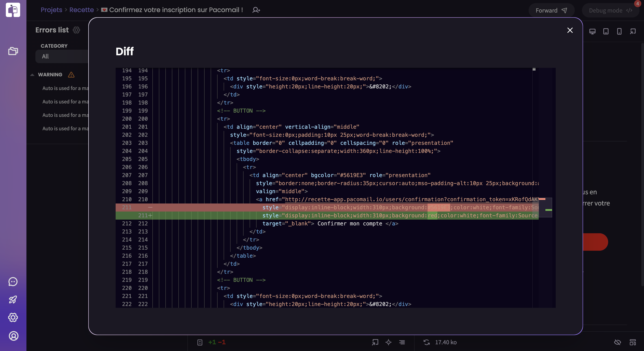Screen dimensions: 644x351
Task: Open user account profile icon
Action: point(13,336)
